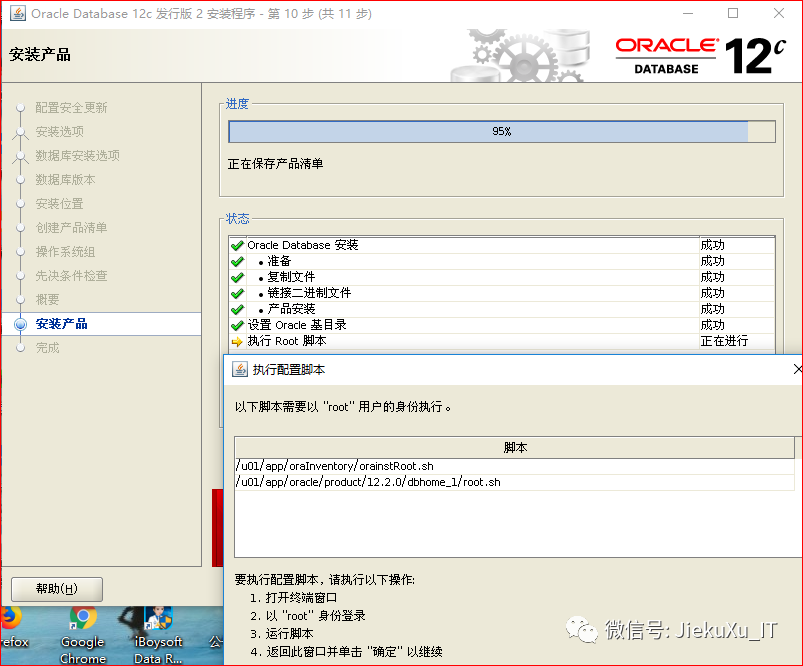Select the 数据库版本 step
The height and width of the screenshot is (666, 803).
pyautogui.click(x=65, y=179)
